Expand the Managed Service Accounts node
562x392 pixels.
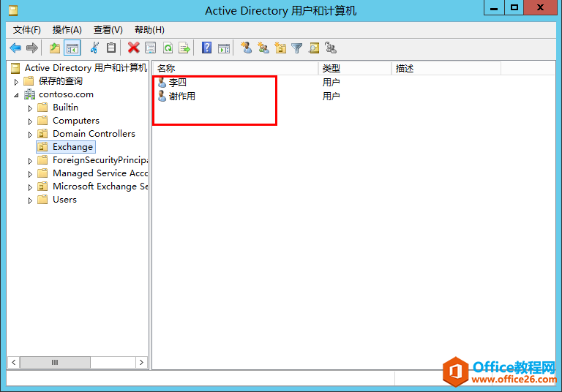pyautogui.click(x=30, y=174)
